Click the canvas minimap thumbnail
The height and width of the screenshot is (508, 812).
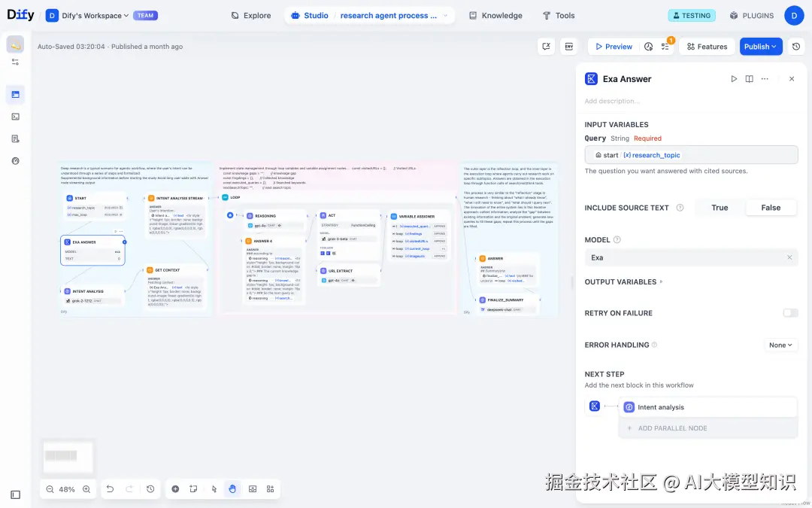pyautogui.click(x=68, y=457)
